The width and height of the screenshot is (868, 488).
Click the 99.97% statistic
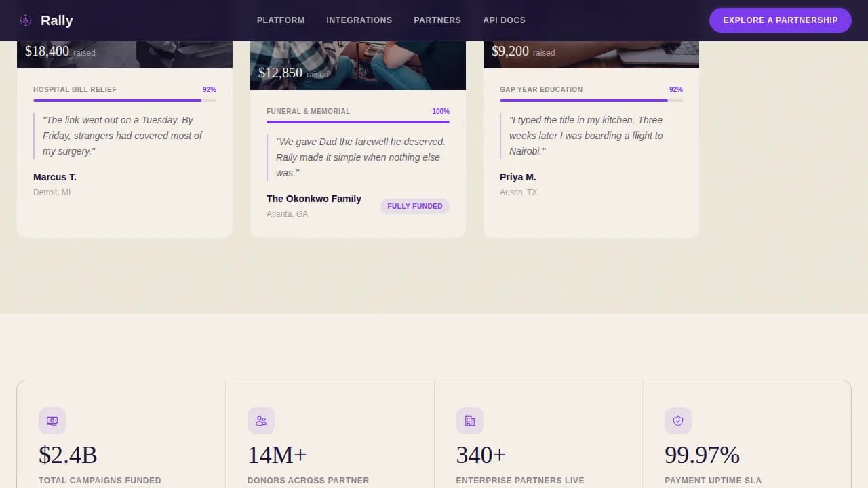(702, 455)
